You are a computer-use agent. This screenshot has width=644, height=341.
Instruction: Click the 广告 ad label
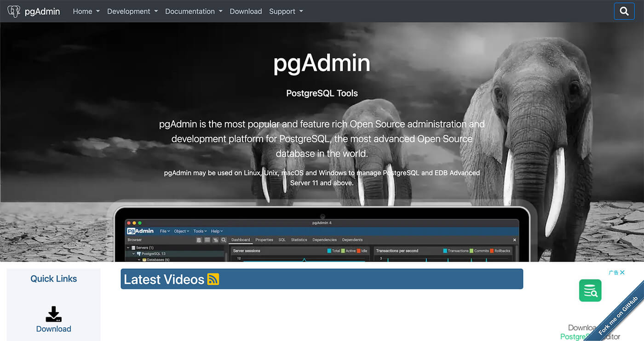pos(613,273)
